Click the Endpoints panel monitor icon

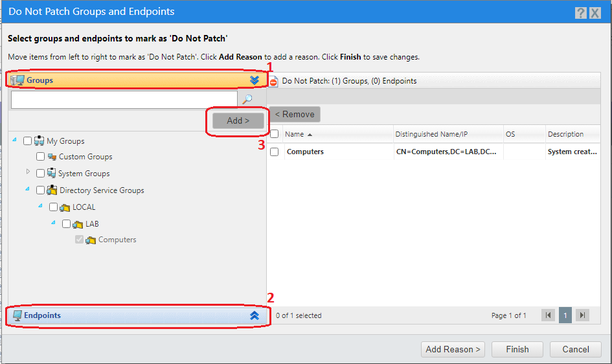pos(17,315)
